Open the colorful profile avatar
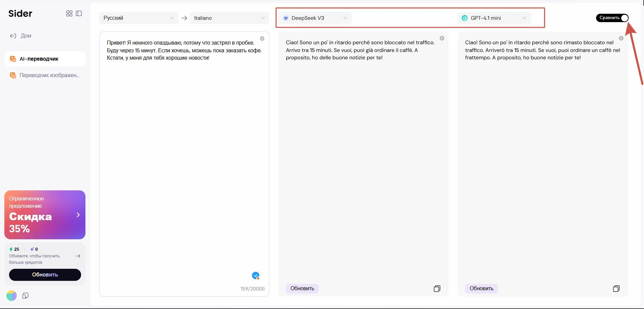This screenshot has height=309, width=644. (x=11, y=296)
